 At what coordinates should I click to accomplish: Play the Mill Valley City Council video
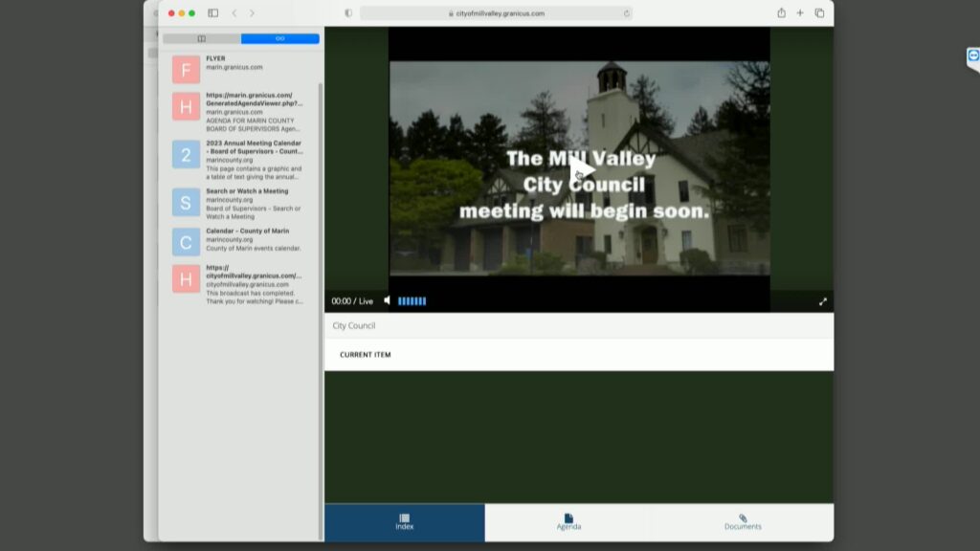tap(581, 171)
